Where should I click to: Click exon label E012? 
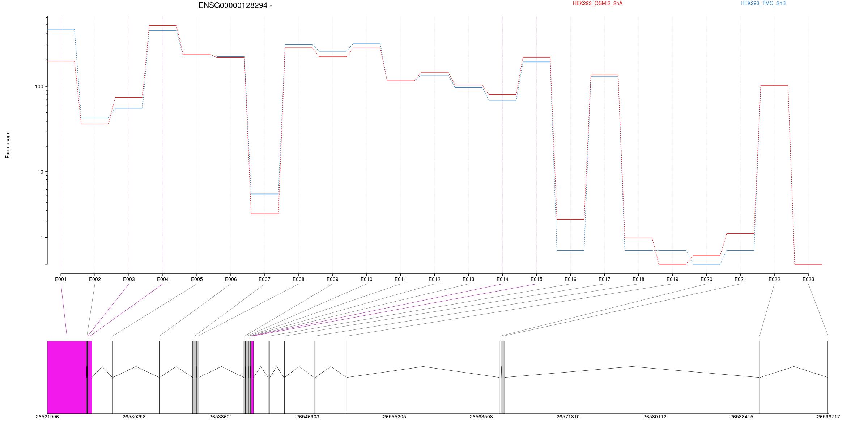(434, 279)
